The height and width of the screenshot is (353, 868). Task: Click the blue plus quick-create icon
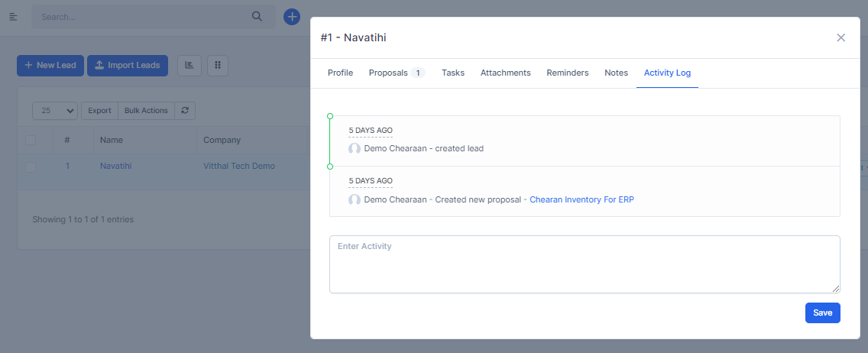292,16
